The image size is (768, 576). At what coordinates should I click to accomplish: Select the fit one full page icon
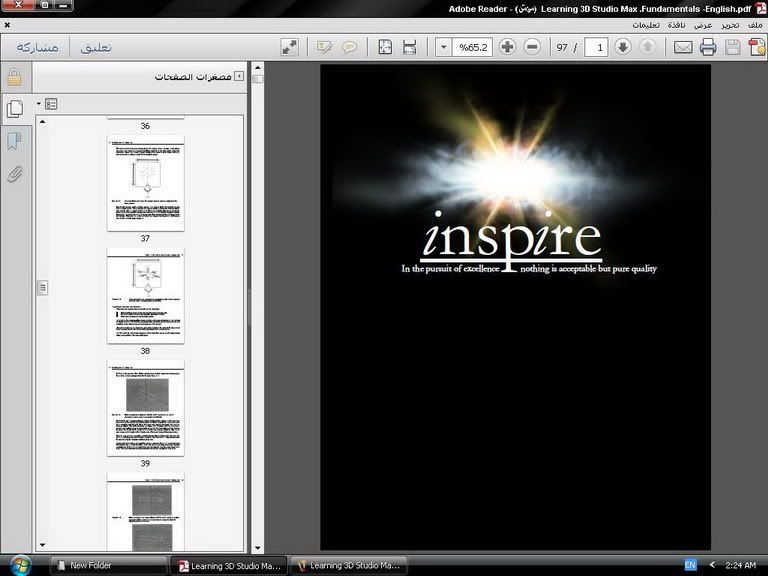(x=385, y=47)
